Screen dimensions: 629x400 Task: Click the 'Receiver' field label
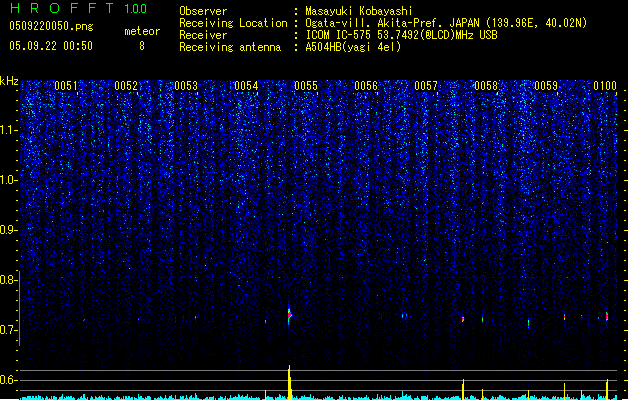point(203,35)
